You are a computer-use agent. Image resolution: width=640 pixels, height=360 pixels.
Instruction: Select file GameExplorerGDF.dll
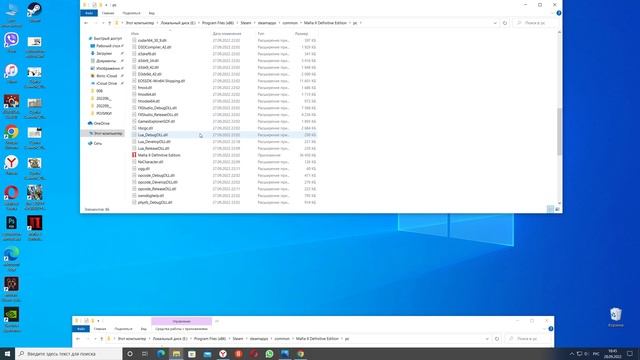pyautogui.click(x=156, y=121)
